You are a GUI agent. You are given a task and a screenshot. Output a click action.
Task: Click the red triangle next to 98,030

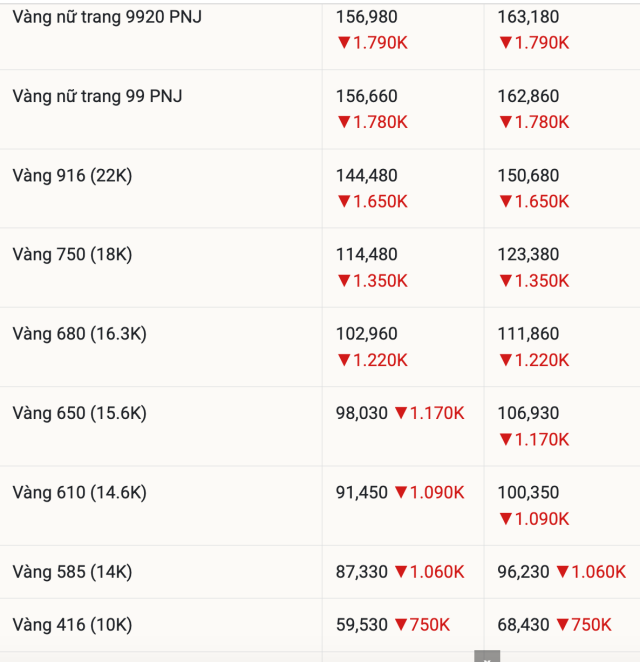401,413
